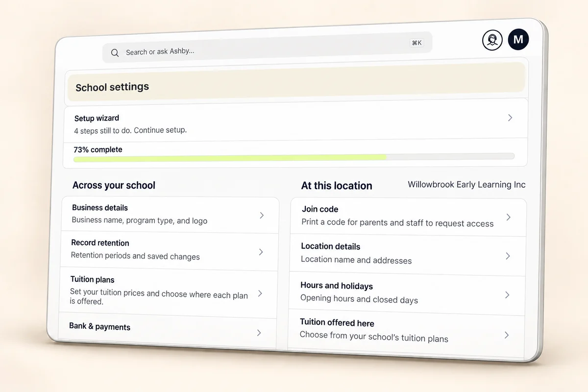Select the Business details title
This screenshot has height=392, width=588.
pos(100,208)
